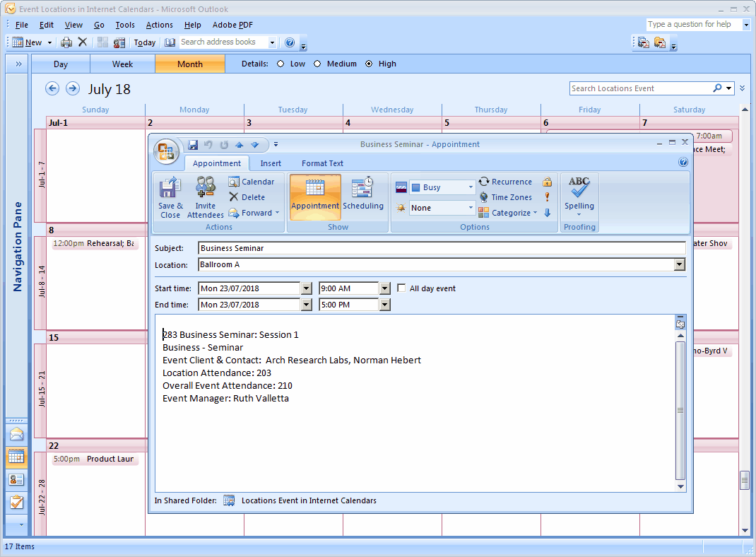Click the Subject text field

pyautogui.click(x=442, y=248)
